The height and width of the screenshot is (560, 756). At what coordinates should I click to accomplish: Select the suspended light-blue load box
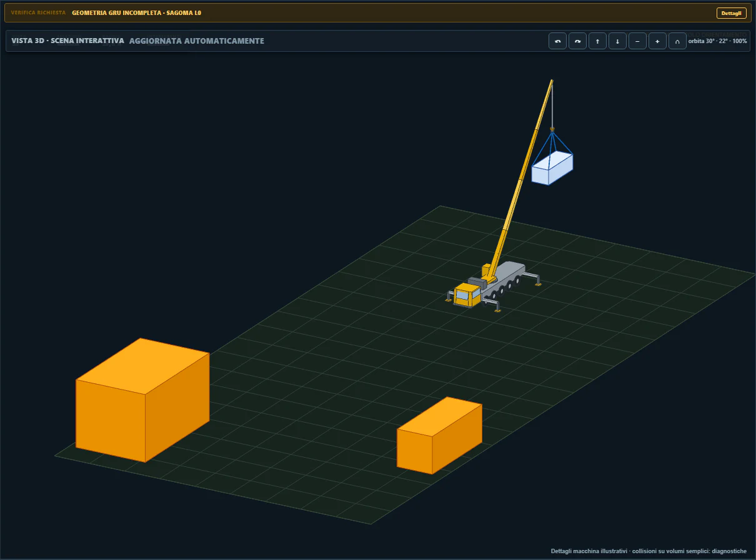(552, 169)
